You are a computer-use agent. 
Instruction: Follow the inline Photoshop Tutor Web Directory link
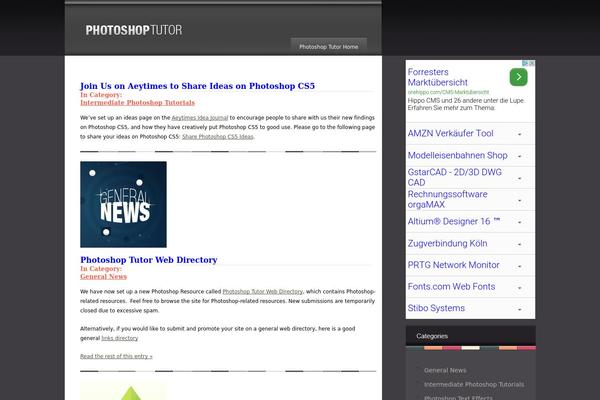(x=262, y=292)
